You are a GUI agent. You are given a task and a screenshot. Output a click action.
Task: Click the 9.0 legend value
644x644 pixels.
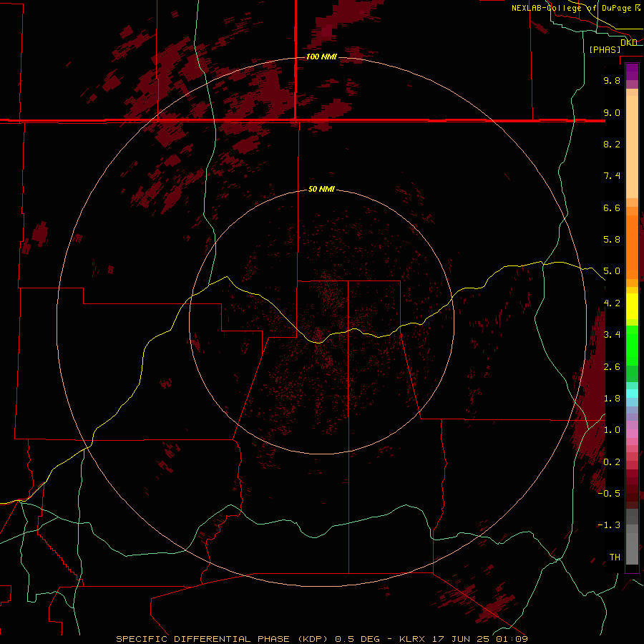(612, 112)
